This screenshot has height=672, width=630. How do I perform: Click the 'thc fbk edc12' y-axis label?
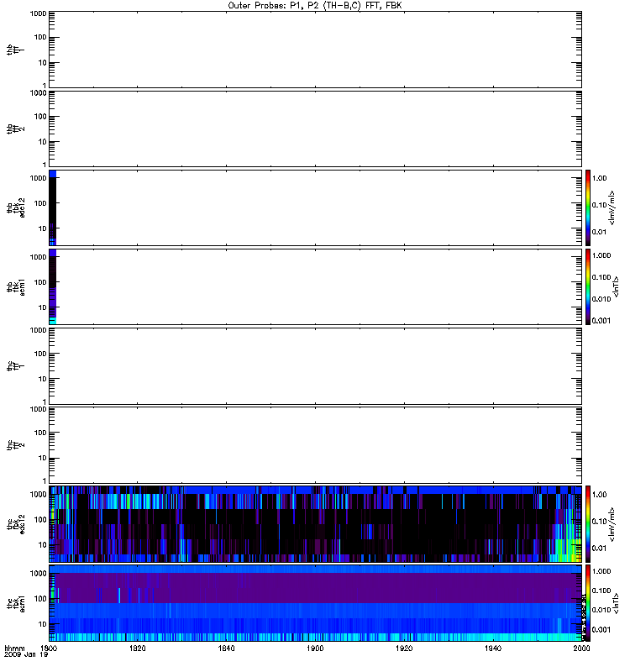point(16,523)
